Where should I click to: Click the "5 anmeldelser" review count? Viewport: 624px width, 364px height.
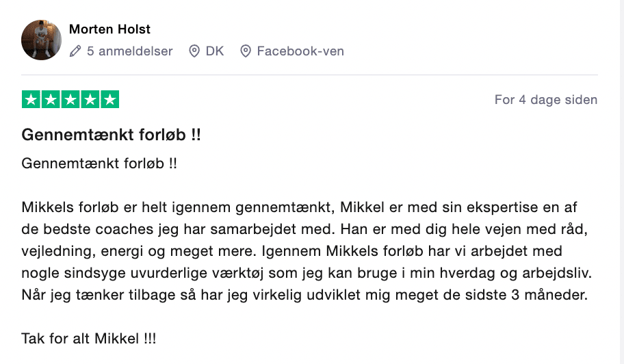(x=129, y=51)
